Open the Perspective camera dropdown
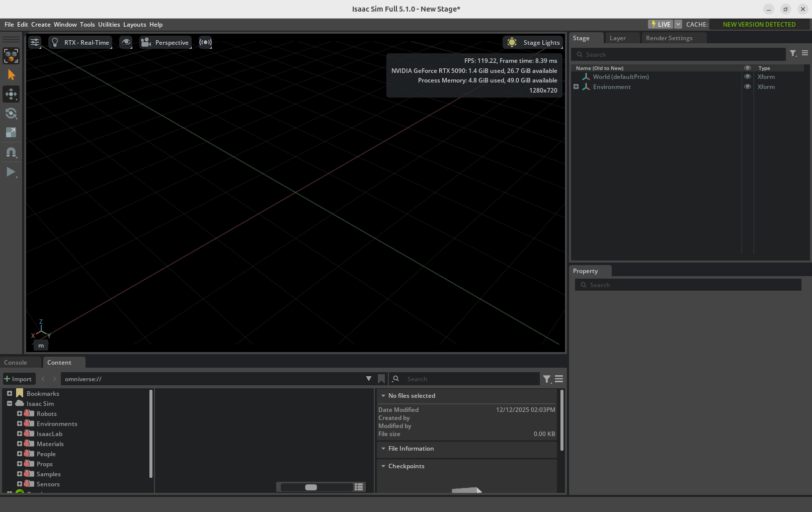 (166, 42)
